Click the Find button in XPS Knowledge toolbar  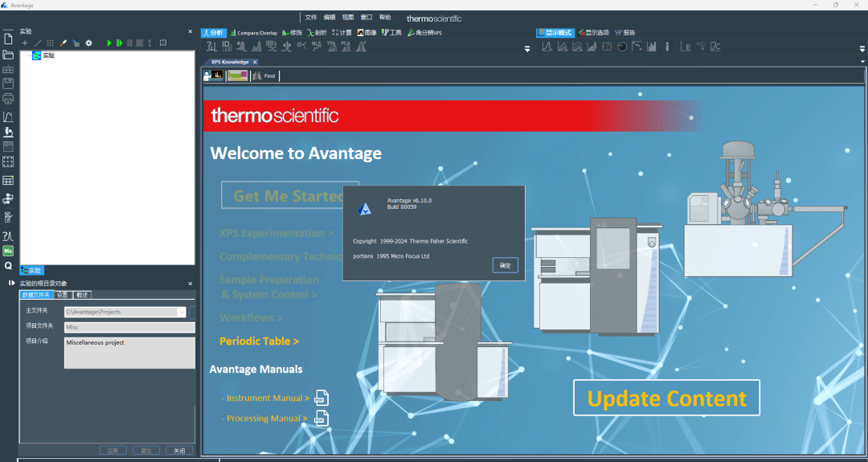pos(264,76)
